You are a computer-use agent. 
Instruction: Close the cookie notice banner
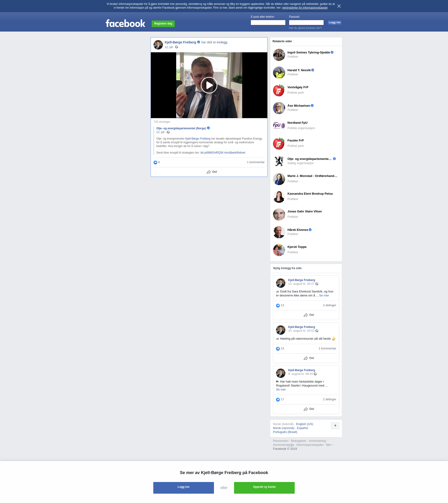click(x=339, y=6)
